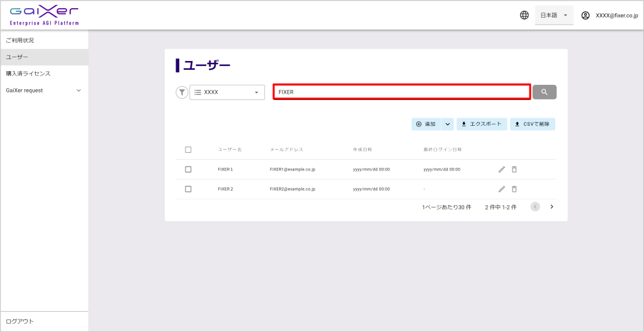Image resolution: width=644 pixels, height=332 pixels.
Task: Click the globe language icon
Action: (525, 15)
